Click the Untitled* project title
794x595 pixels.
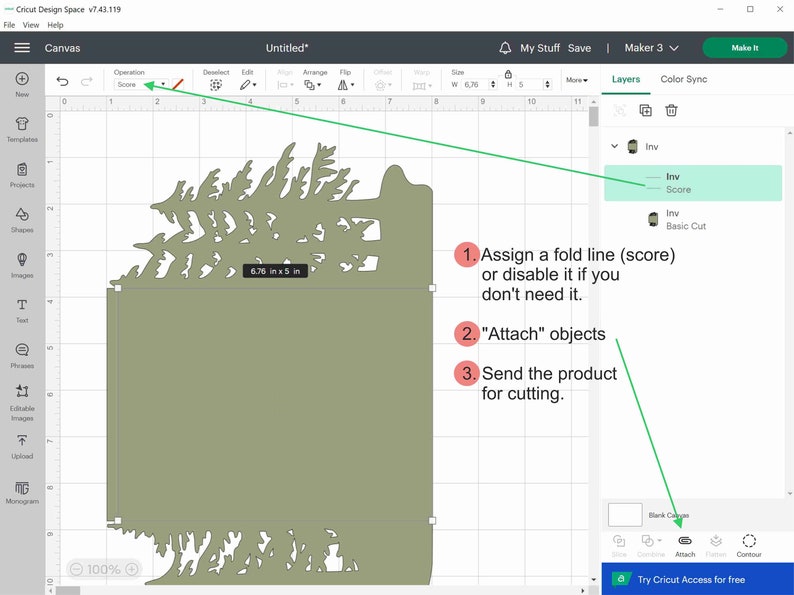(x=287, y=48)
